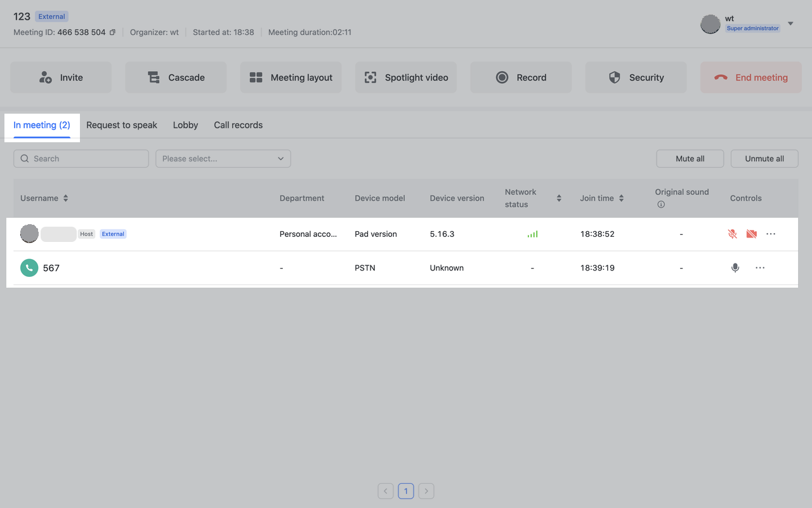Click the green phone avatar for 567
Viewport: 812px width, 508px height.
coord(29,268)
